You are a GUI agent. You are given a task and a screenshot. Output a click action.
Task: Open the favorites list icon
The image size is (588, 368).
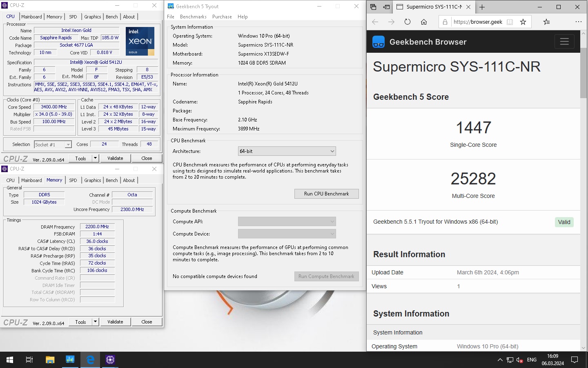tap(547, 22)
